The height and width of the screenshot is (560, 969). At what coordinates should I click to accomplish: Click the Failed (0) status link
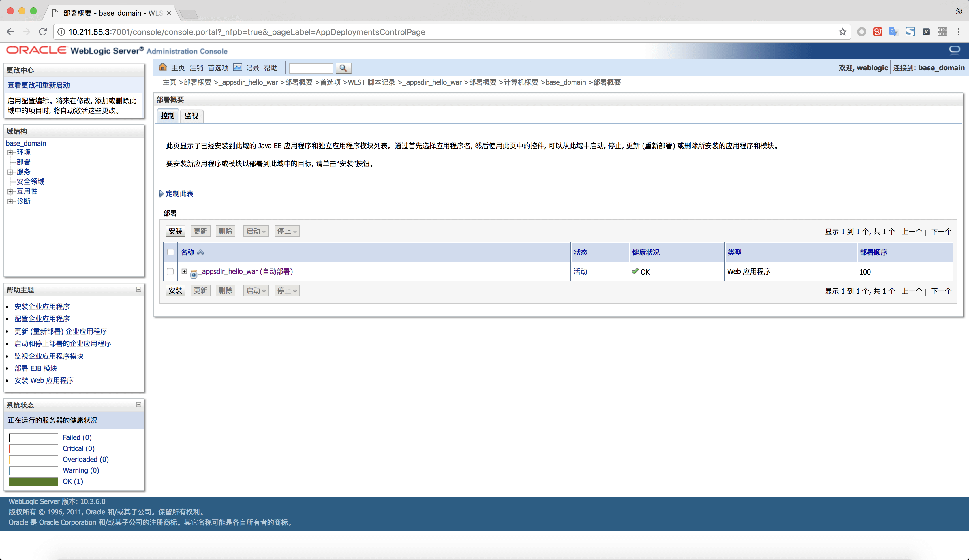(77, 437)
